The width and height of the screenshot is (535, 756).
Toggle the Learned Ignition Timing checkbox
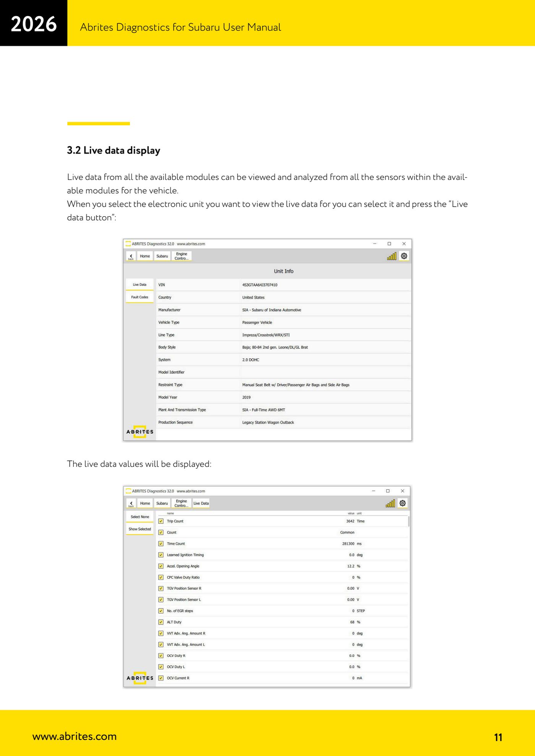pos(161,555)
